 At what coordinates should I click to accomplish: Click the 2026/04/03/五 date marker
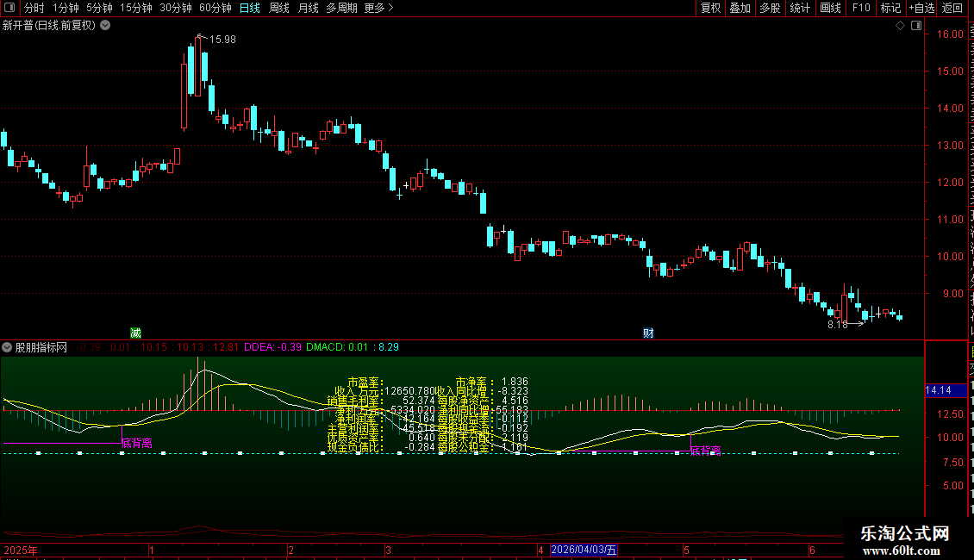[584, 550]
